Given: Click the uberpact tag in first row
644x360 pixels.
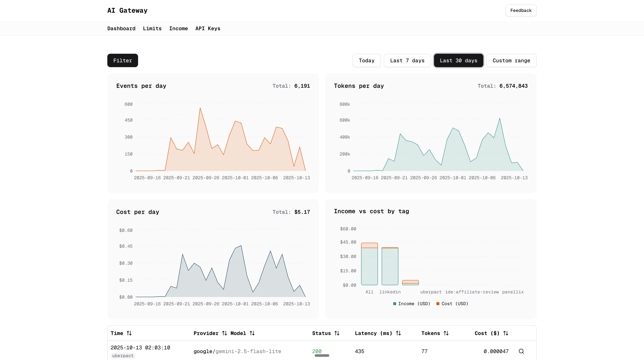Looking at the screenshot, I should (x=123, y=356).
